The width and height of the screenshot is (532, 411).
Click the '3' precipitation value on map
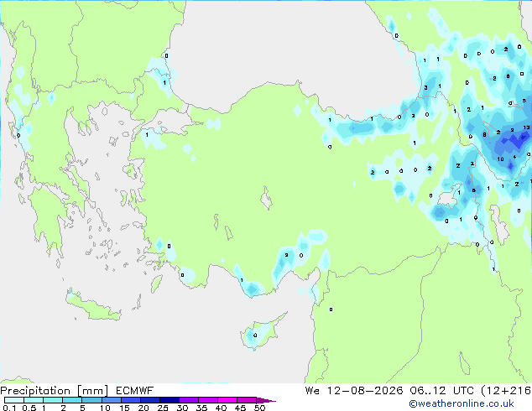[425, 88]
